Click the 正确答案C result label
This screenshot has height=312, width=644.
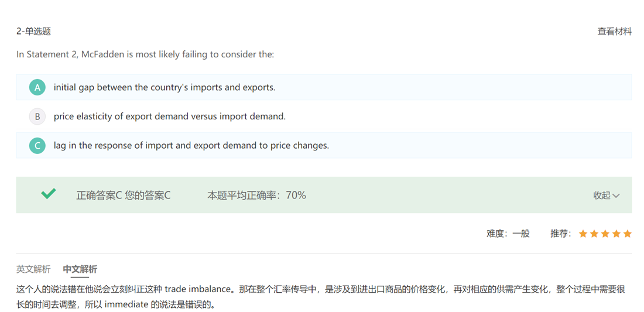click(99, 196)
